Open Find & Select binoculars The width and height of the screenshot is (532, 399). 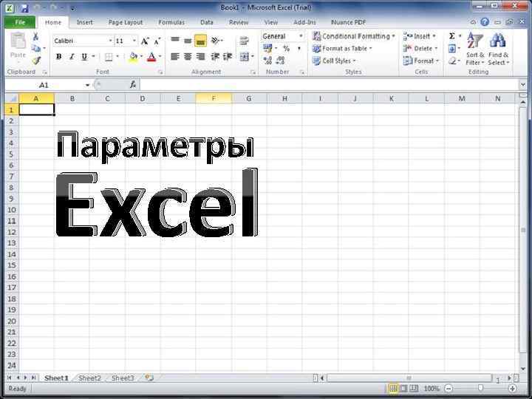click(x=498, y=49)
